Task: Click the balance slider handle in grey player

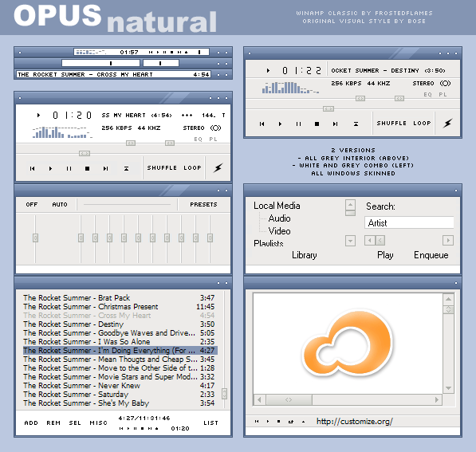Action: (x=399, y=98)
